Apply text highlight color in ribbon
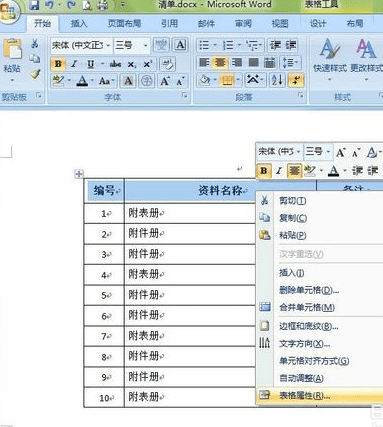 (58, 81)
